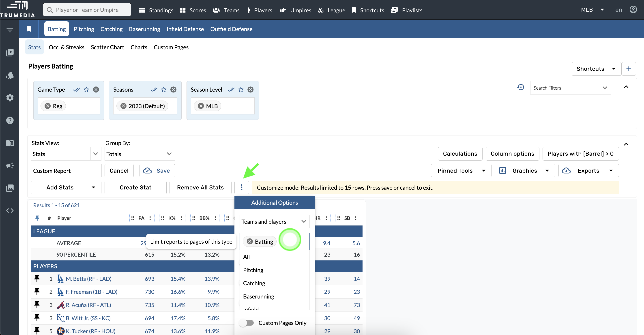
Task: Open the glossary book icon in the sidebar
Action: tap(10, 143)
